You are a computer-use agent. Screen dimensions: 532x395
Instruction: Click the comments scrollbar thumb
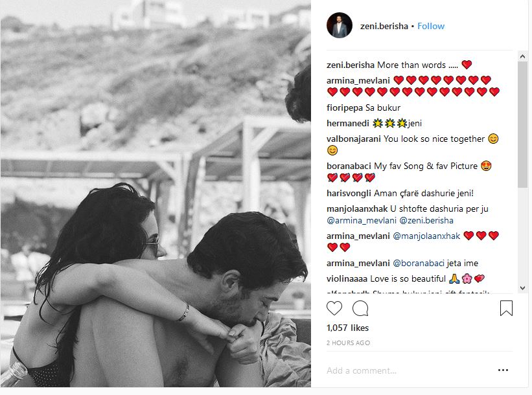coord(522,124)
